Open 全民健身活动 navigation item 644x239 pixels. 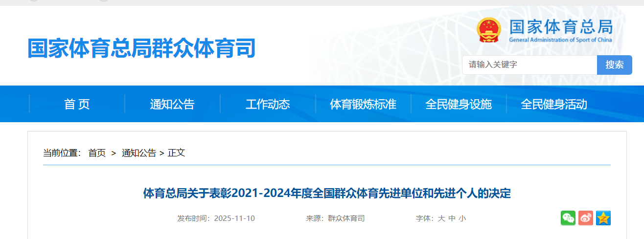pos(554,104)
